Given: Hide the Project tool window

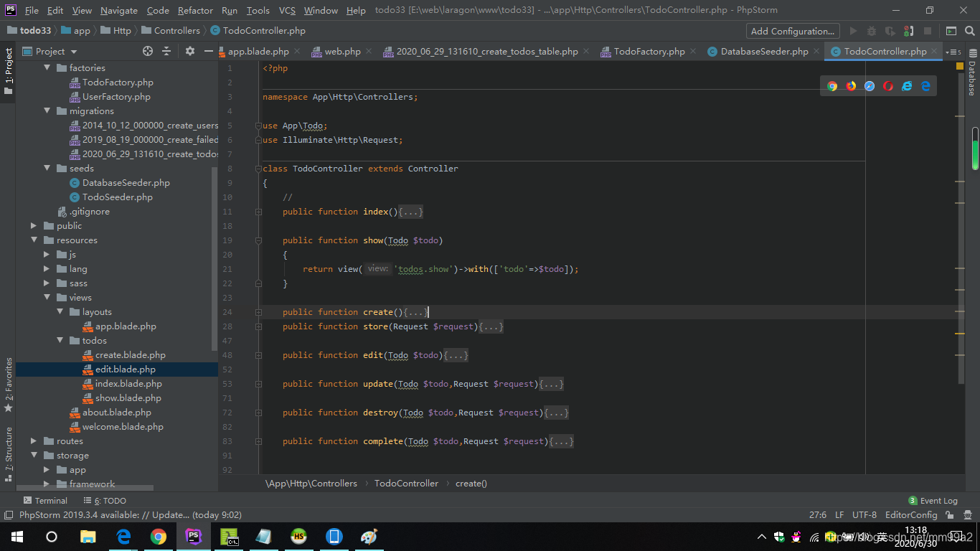Looking at the screenshot, I should tap(208, 51).
